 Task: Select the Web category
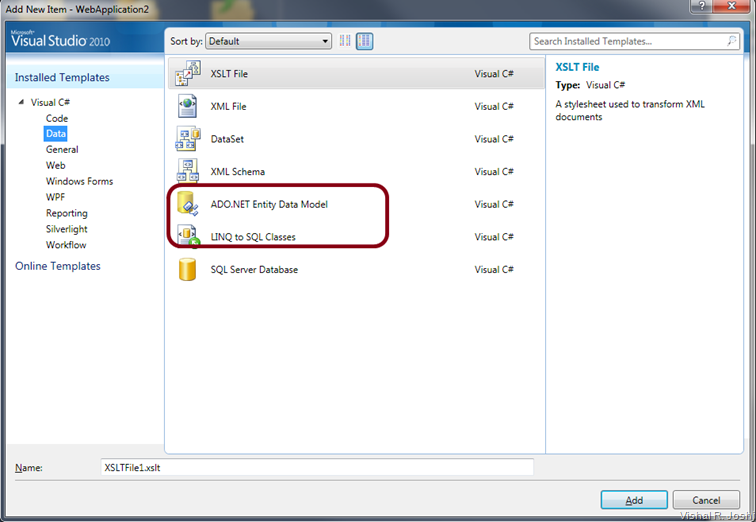55,165
